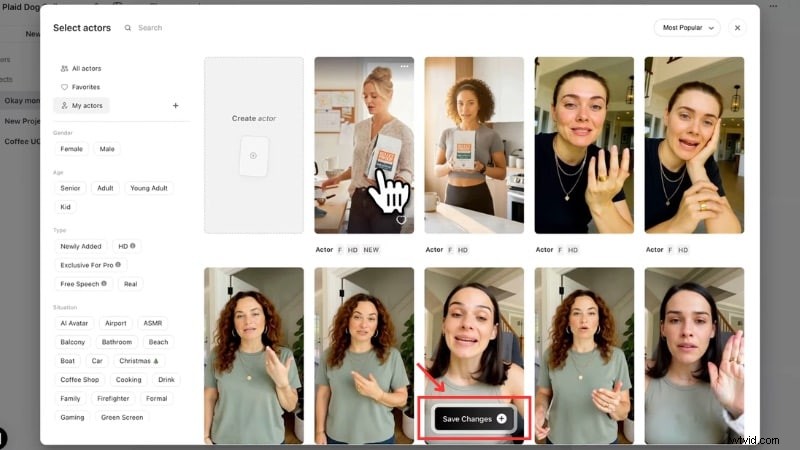Image resolution: width=800 pixels, height=450 pixels.
Task: Click plus icon inside Create actor card
Action: pyautogui.click(x=254, y=156)
